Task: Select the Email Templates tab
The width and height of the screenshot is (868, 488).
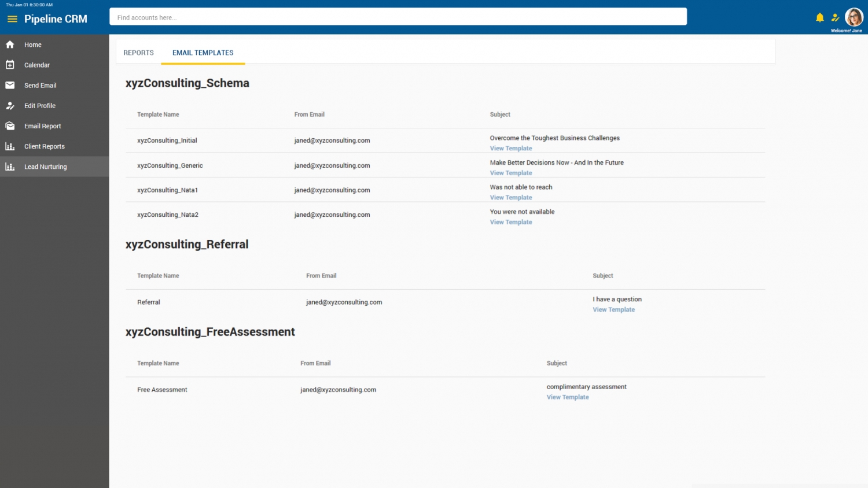Action: (x=203, y=53)
